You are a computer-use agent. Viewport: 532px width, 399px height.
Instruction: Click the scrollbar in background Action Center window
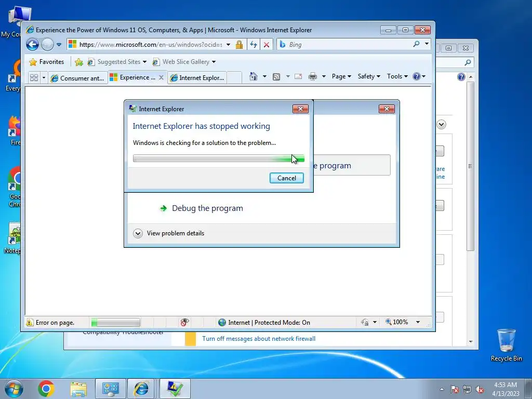tap(470, 166)
